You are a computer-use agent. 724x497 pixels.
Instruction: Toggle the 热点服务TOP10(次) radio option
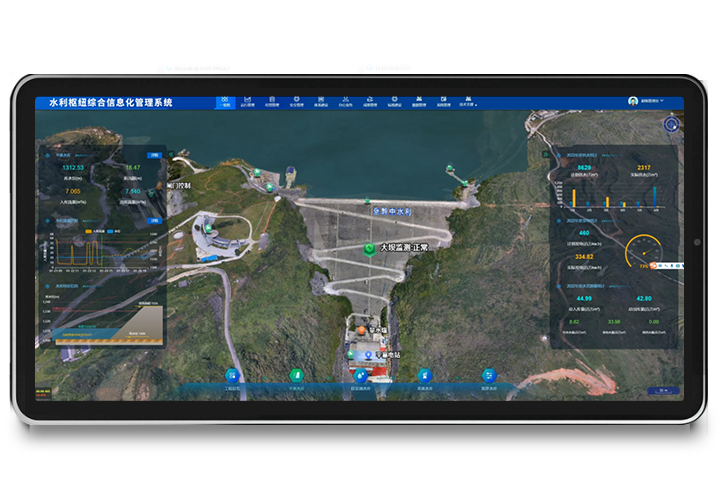(x=169, y=67)
